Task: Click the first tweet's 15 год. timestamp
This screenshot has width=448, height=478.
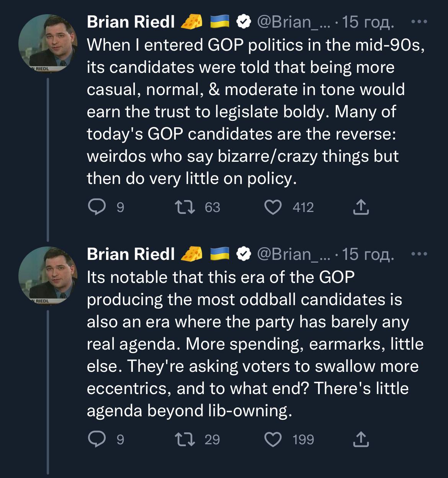Action: (368, 22)
